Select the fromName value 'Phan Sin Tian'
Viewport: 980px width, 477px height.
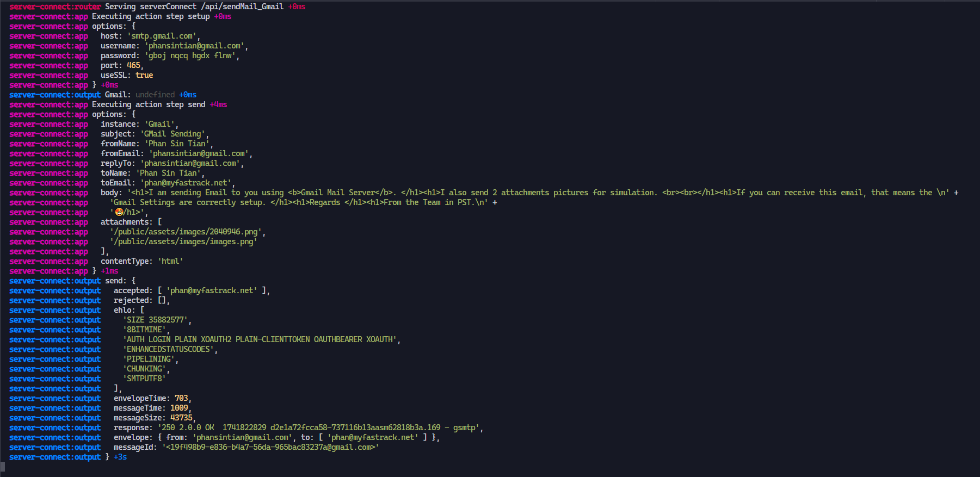click(177, 144)
